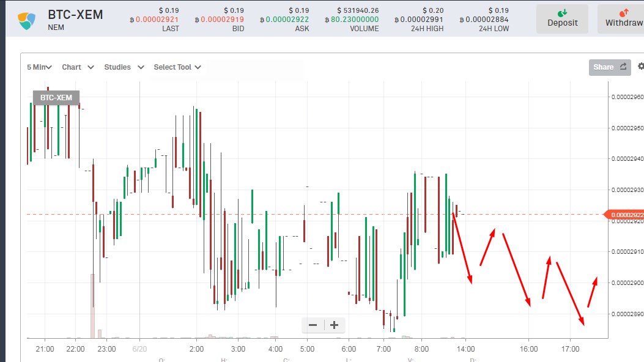Viewport: 644px width, 362px height.
Task: Click the Deposit button
Action: [562, 19]
